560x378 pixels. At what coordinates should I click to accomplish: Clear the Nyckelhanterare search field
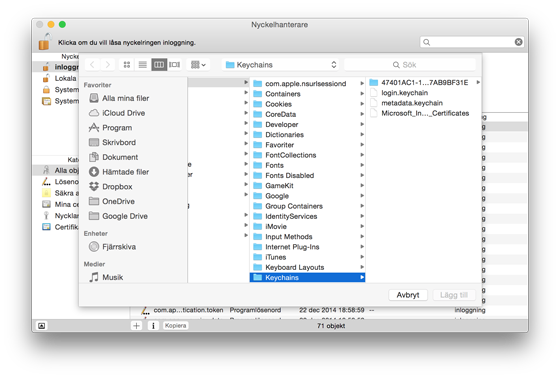tap(518, 42)
